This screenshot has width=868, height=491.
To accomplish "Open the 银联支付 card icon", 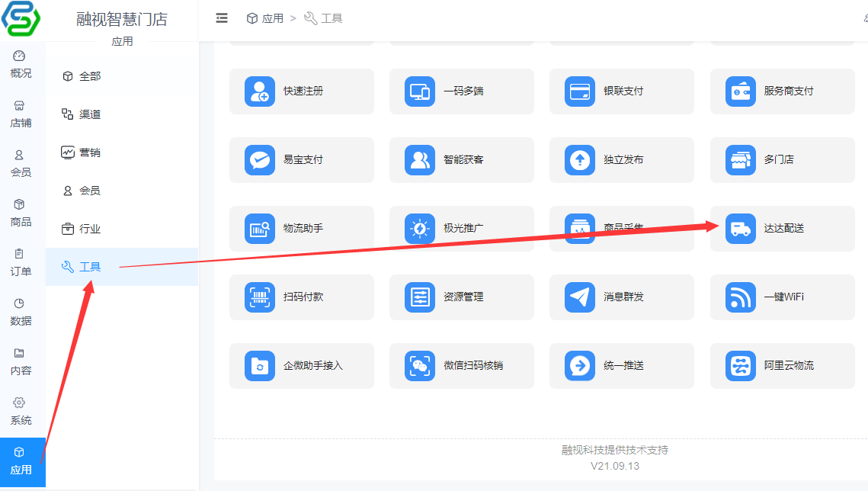I will [580, 91].
